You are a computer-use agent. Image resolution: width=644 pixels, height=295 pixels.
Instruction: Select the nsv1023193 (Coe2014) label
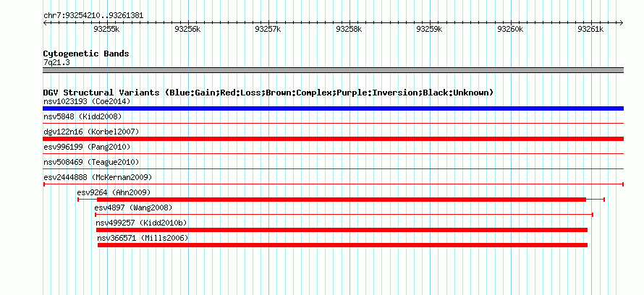point(87,101)
